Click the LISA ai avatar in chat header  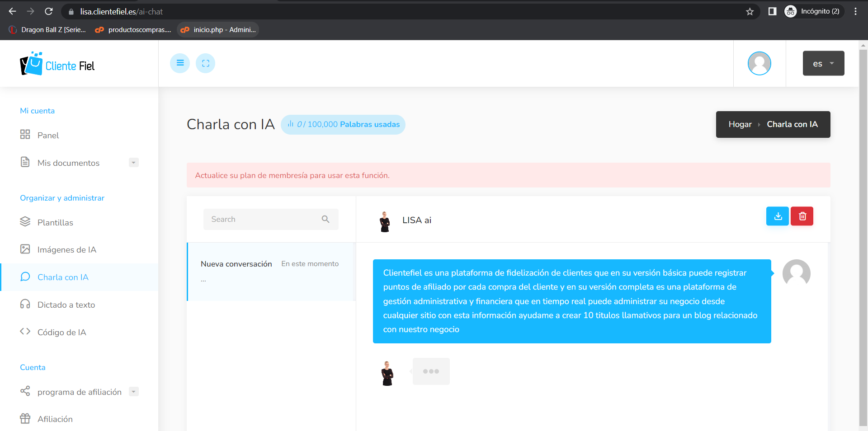click(385, 221)
